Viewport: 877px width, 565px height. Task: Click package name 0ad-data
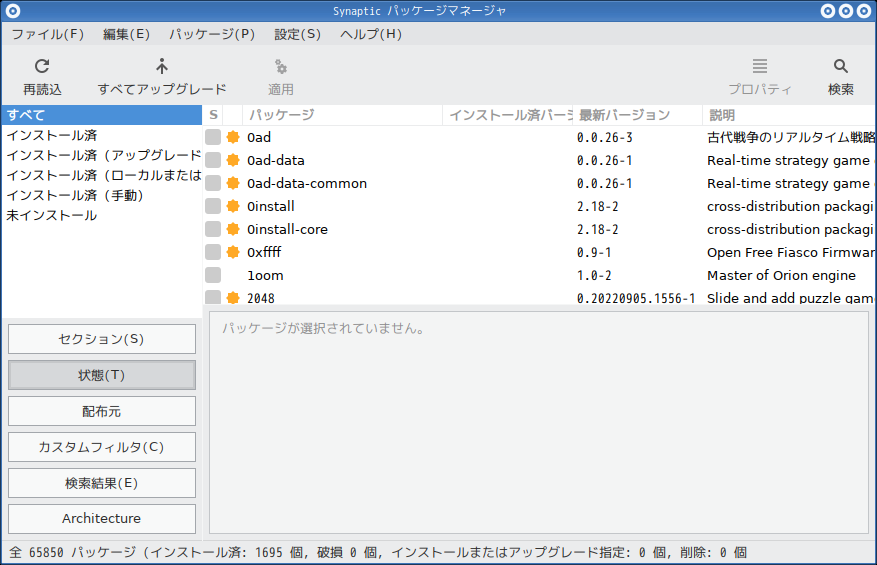click(x=276, y=161)
